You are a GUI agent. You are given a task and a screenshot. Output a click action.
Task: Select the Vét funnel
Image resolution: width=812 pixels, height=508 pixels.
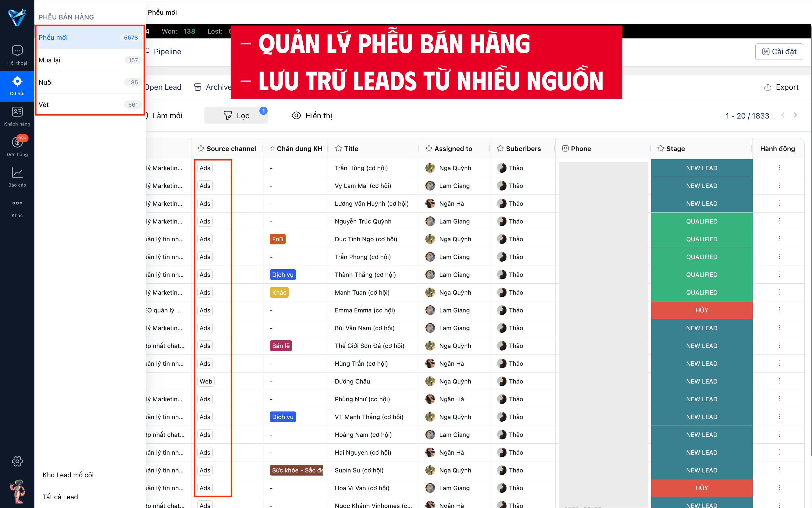pyautogui.click(x=90, y=104)
